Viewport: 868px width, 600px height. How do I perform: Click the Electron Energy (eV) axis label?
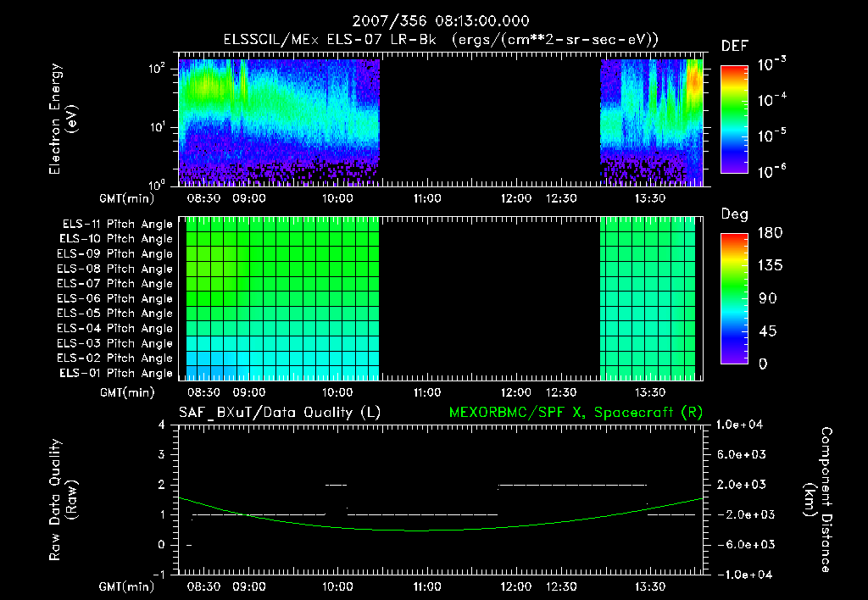tap(63, 119)
